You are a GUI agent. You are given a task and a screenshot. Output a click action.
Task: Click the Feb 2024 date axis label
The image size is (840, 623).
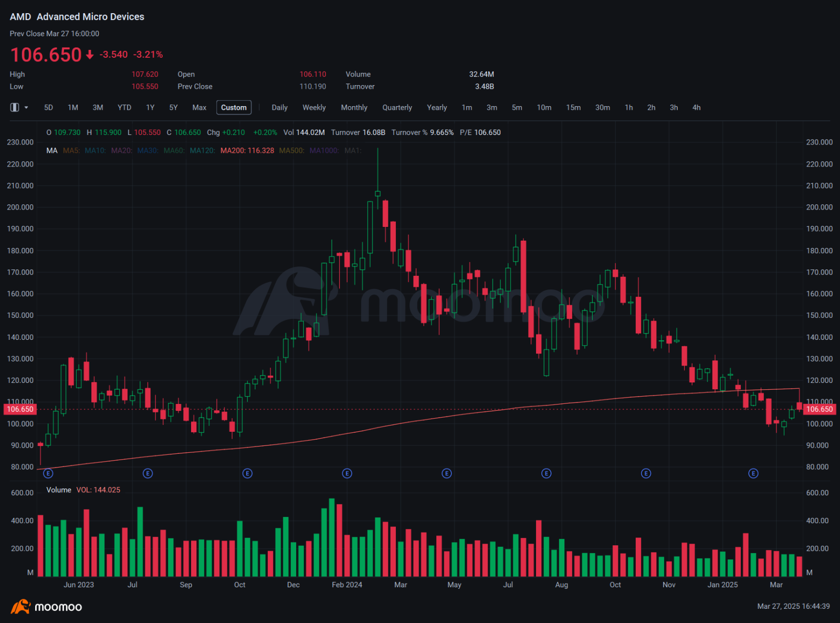[347, 585]
